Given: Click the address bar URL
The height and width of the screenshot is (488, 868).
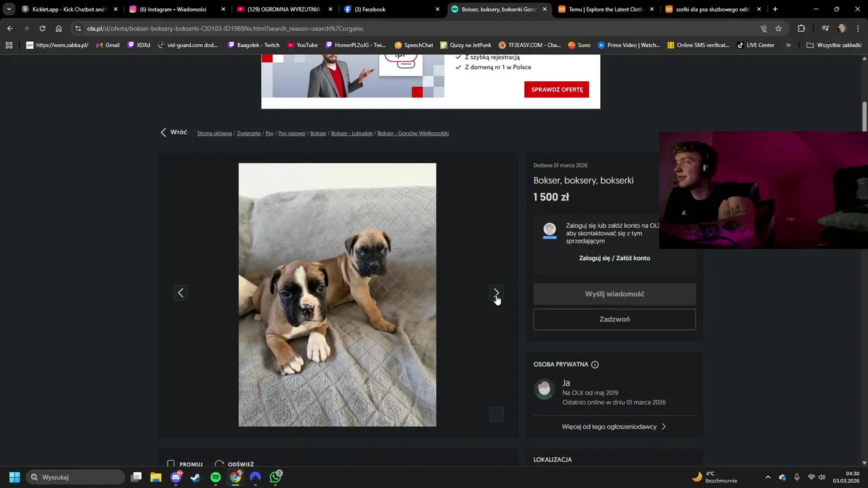Looking at the screenshot, I should (x=226, y=28).
